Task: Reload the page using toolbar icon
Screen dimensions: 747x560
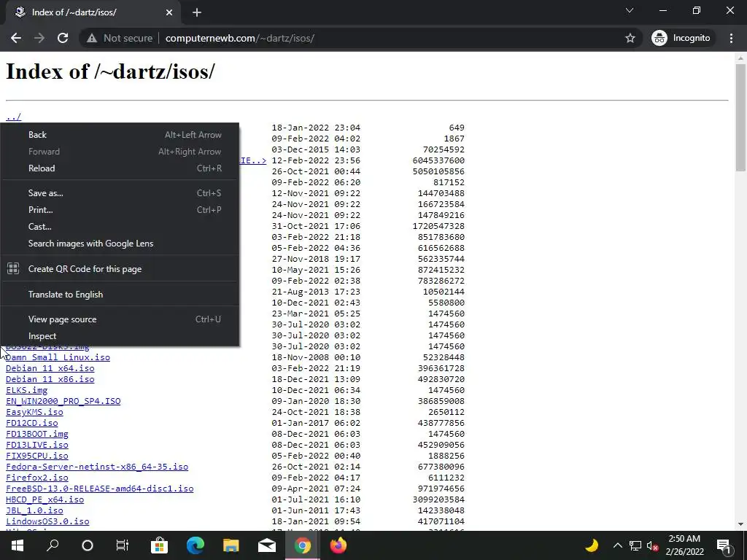Action: [63, 38]
